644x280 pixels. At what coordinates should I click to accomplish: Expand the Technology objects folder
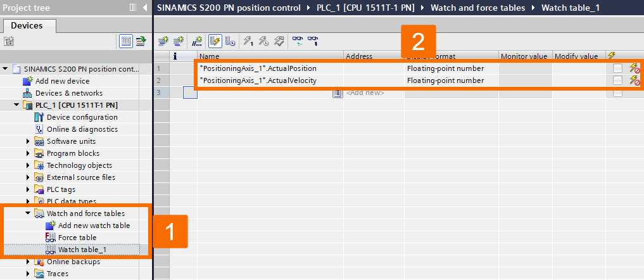coord(28,165)
